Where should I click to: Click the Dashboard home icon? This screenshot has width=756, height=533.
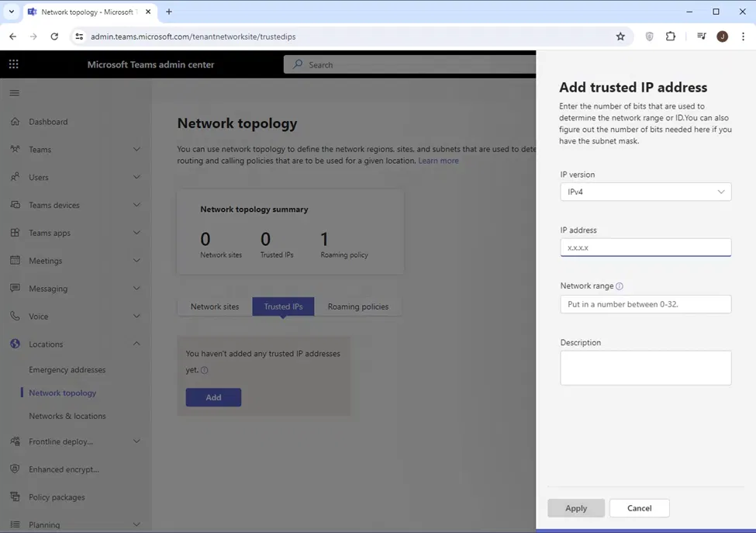tap(15, 122)
